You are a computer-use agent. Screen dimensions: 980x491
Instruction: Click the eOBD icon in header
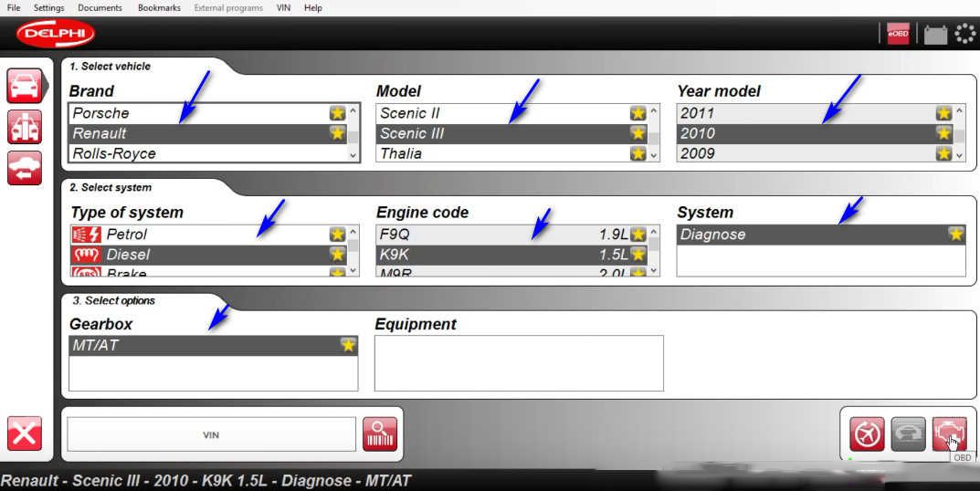(x=898, y=34)
